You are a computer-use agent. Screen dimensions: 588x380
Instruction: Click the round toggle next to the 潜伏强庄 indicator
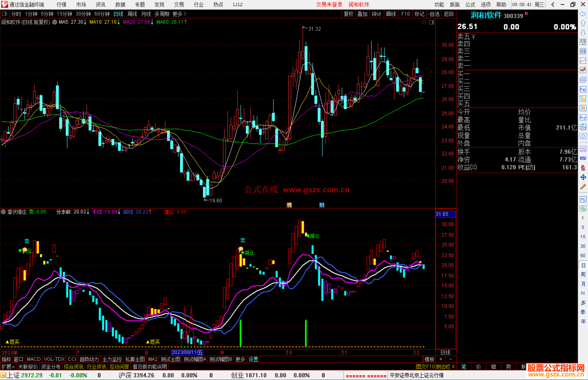coord(3,212)
